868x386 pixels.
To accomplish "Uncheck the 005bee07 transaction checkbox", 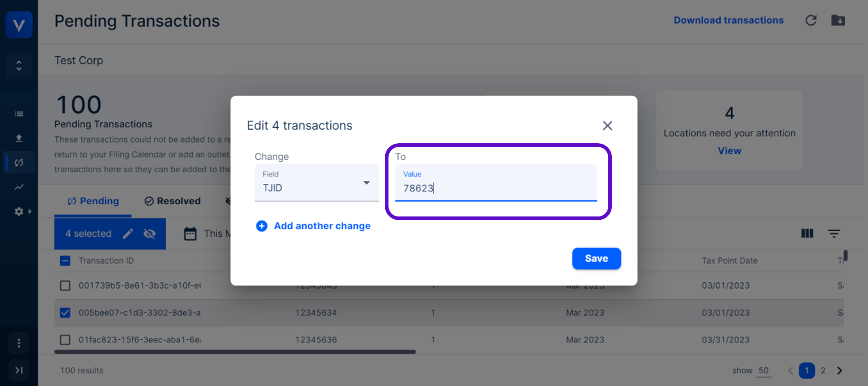I will click(x=65, y=313).
